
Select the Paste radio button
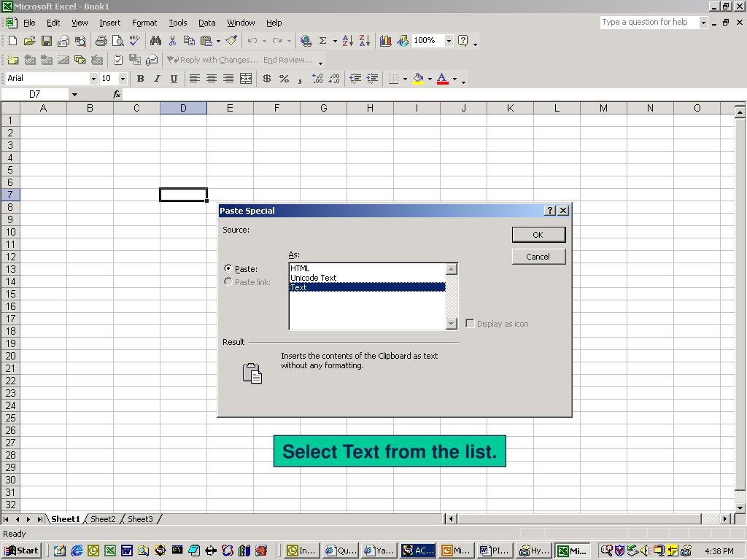point(228,268)
